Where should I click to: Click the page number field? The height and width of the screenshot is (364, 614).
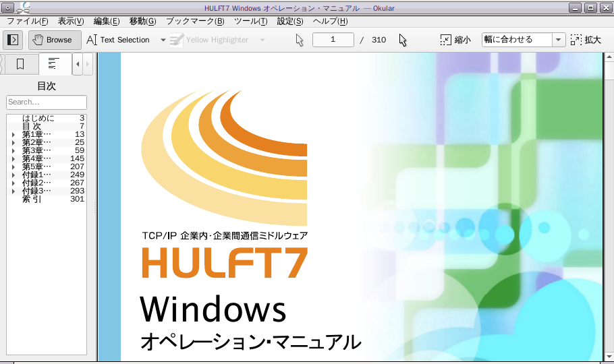click(333, 40)
